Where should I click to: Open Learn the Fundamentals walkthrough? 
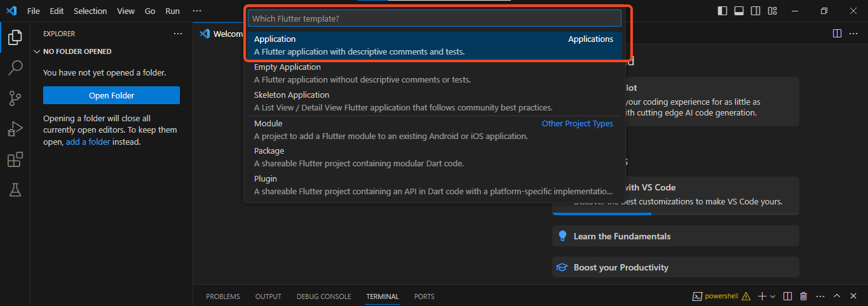(x=675, y=236)
